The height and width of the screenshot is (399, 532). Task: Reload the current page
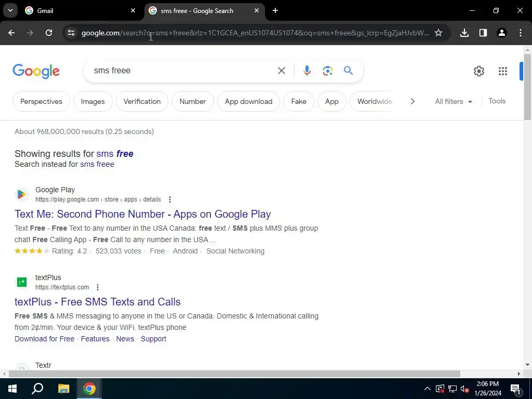[49, 33]
